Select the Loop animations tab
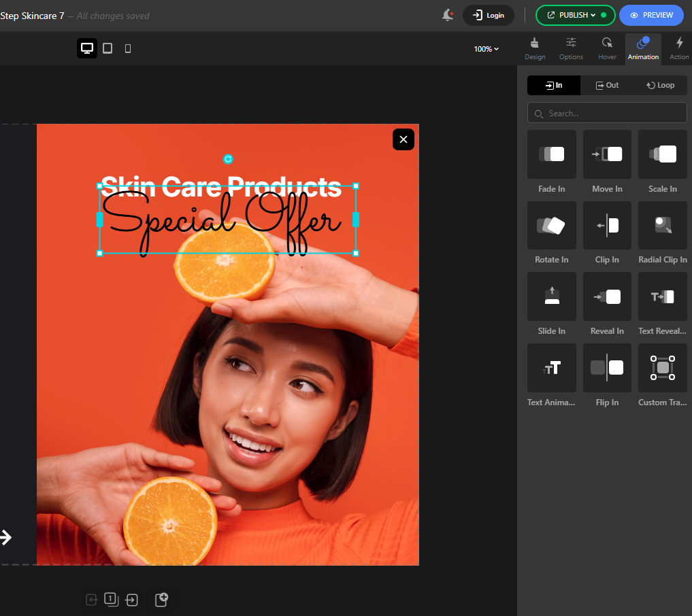 660,85
